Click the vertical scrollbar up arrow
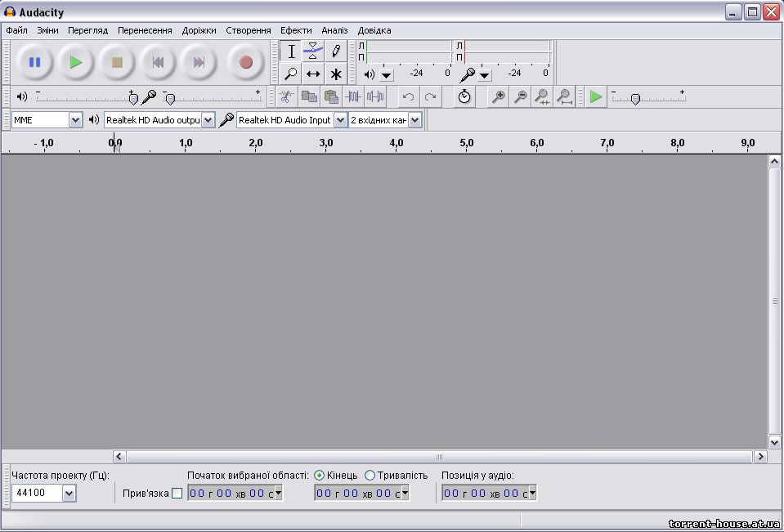This screenshot has width=784, height=532. point(774,162)
